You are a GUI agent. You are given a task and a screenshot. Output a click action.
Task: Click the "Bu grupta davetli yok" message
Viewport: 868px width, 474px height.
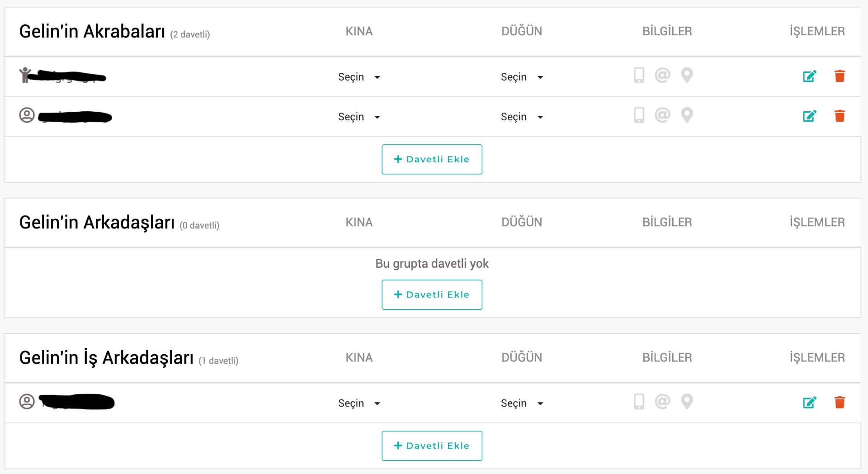pyautogui.click(x=432, y=264)
